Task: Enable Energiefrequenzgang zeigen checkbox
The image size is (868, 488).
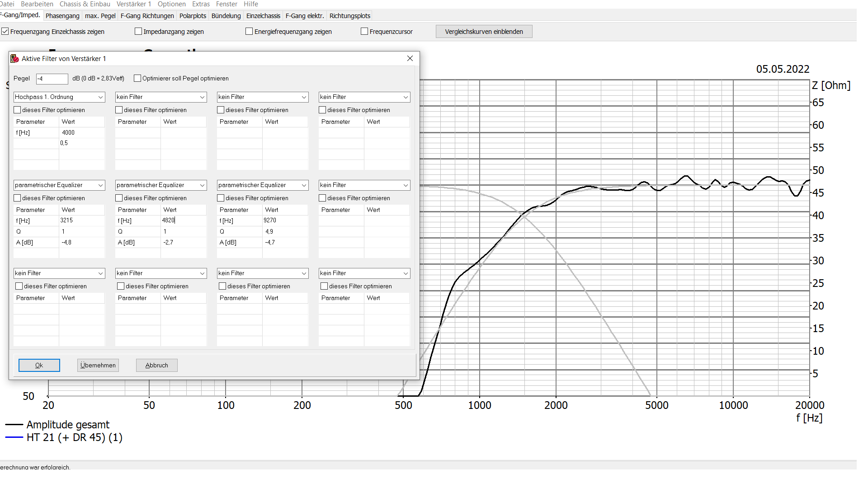Action: point(249,32)
